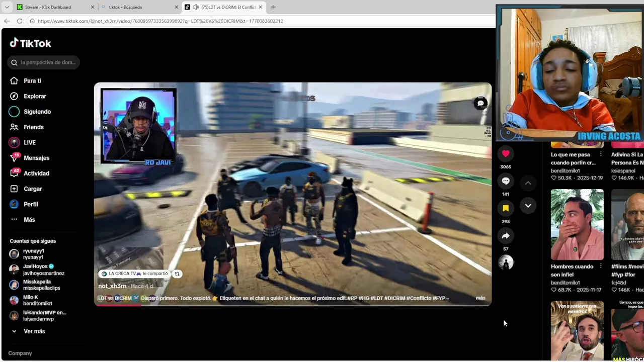Viewport: 644px width, 362px height.
Task: Click the Cargar upload icon
Action: tap(14, 189)
